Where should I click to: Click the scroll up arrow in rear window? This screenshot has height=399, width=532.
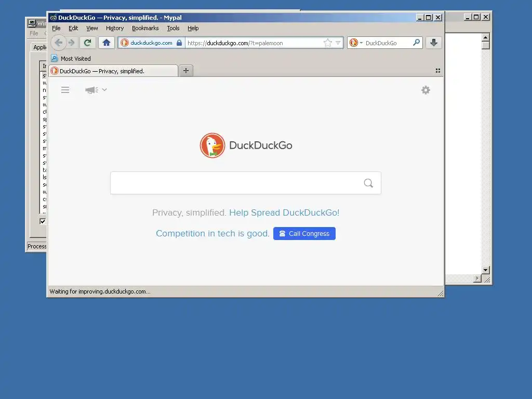pos(486,37)
